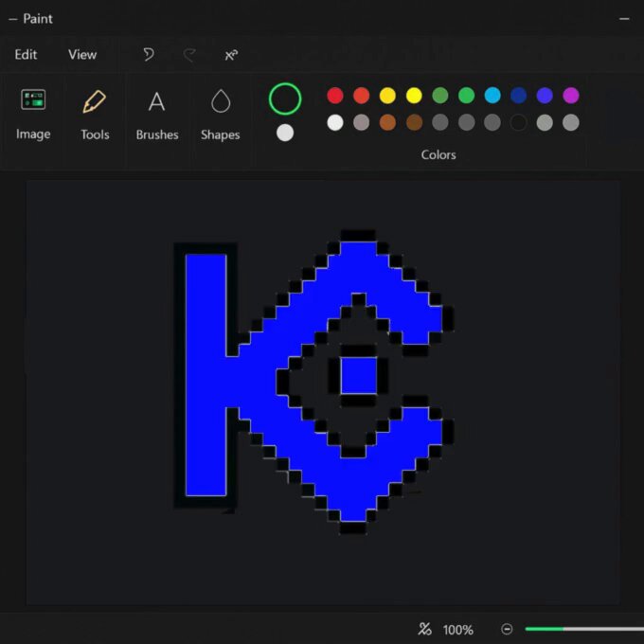This screenshot has width=644, height=644.
Task: Choose the magenta purple swatch
Action: tap(571, 96)
